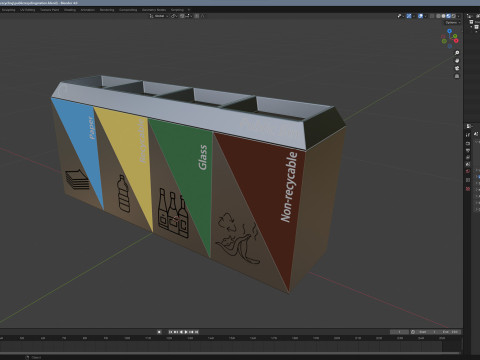Image resolution: width=480 pixels, height=360 pixels.
Task: Open selectability and visibility filter popover
Action: coord(400,16)
